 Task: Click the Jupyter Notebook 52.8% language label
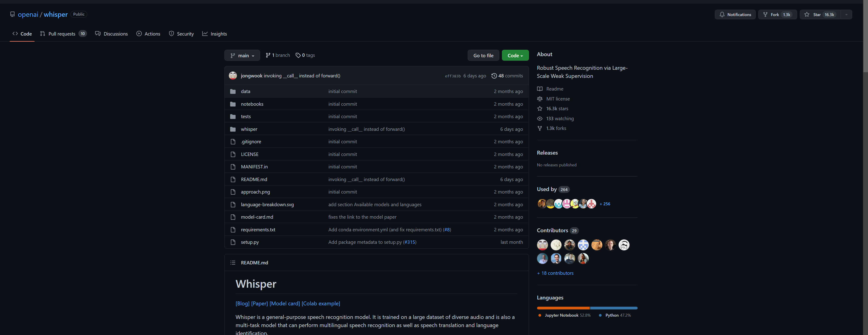coord(564,315)
